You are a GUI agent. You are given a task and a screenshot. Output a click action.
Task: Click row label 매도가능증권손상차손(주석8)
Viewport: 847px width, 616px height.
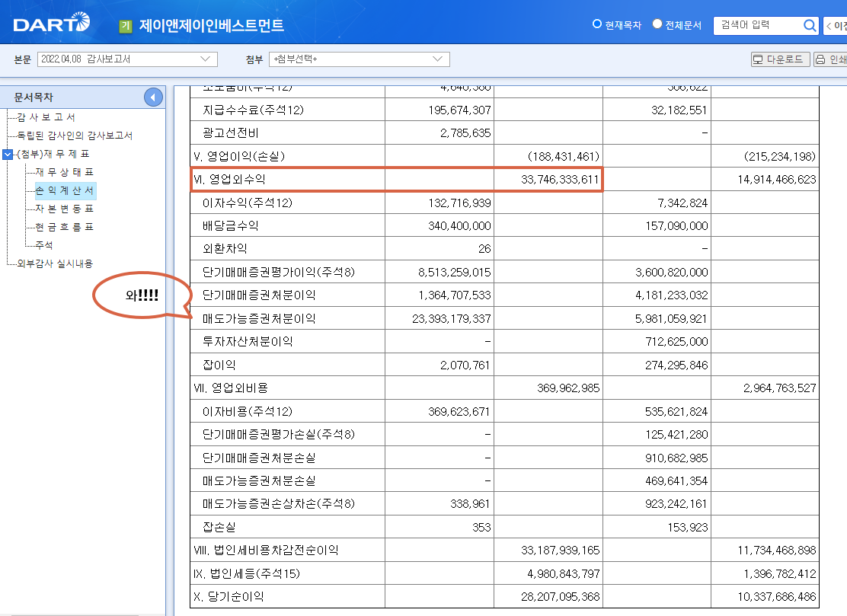pyautogui.click(x=279, y=504)
